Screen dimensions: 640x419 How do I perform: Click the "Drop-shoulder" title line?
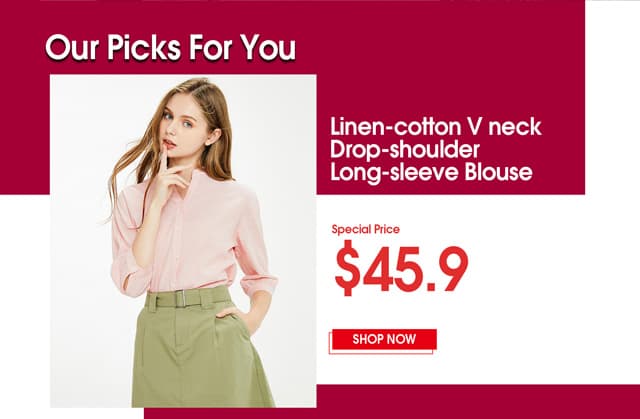[404, 149]
